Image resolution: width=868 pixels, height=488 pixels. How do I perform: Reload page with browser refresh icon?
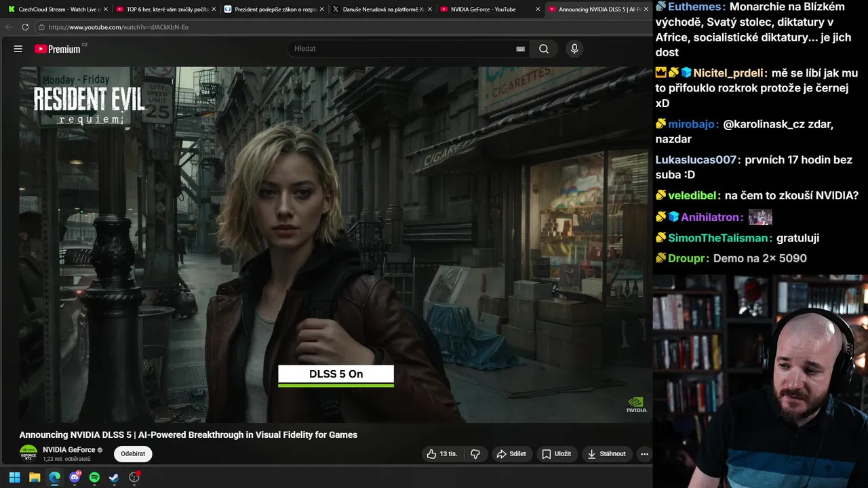point(25,27)
